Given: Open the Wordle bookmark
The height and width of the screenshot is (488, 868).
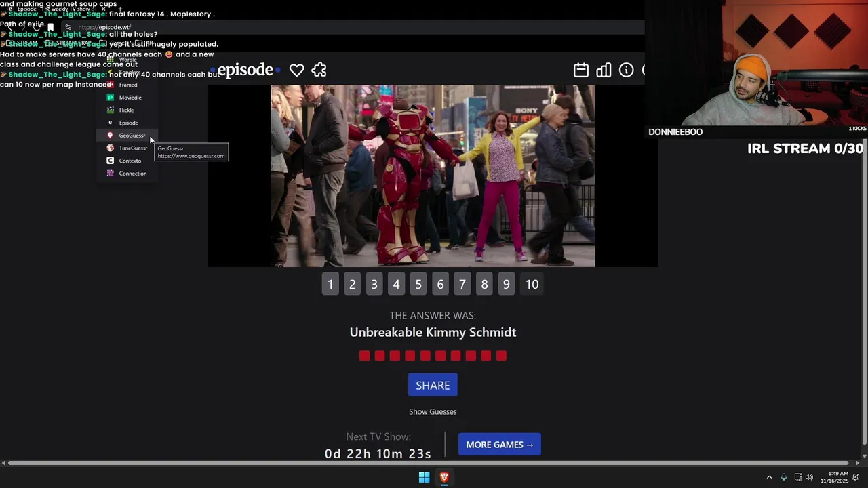Looking at the screenshot, I should pos(127,60).
